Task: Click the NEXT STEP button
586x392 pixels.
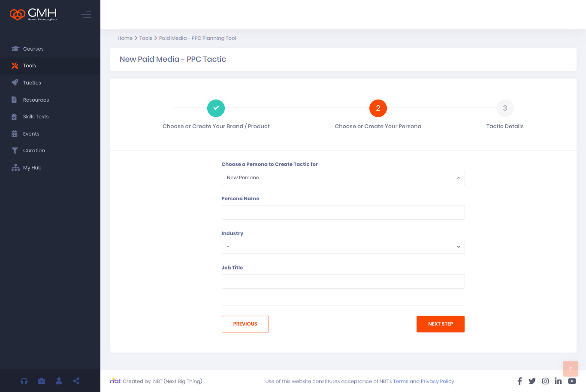Action: 441,324
